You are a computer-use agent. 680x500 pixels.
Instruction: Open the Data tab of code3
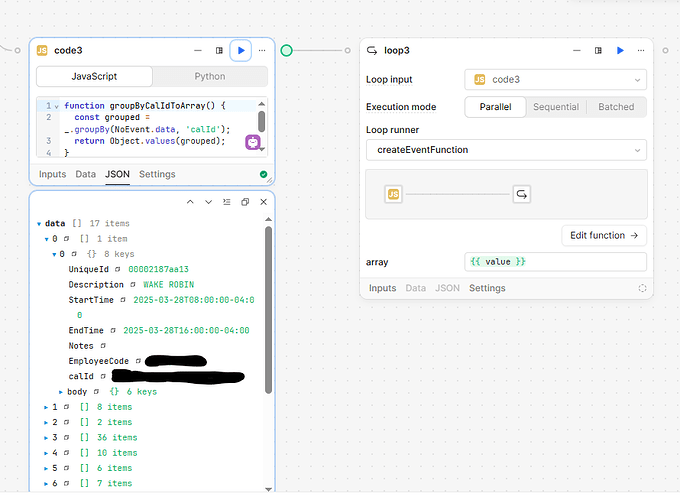85,174
